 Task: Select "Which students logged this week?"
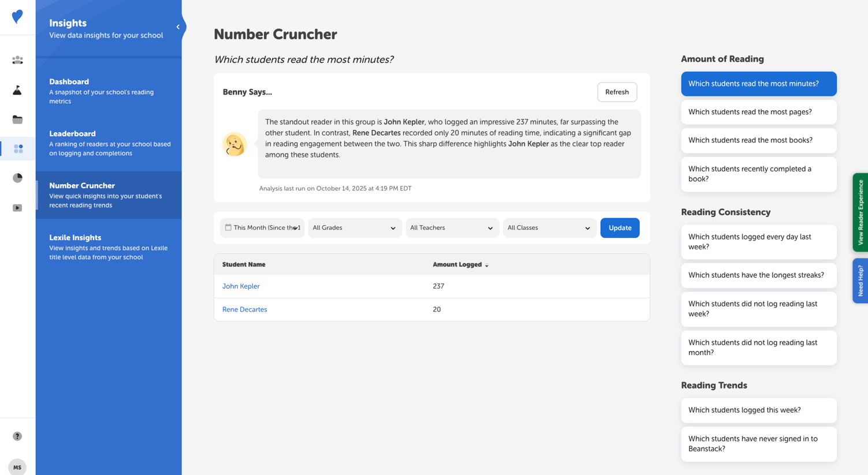point(758,410)
